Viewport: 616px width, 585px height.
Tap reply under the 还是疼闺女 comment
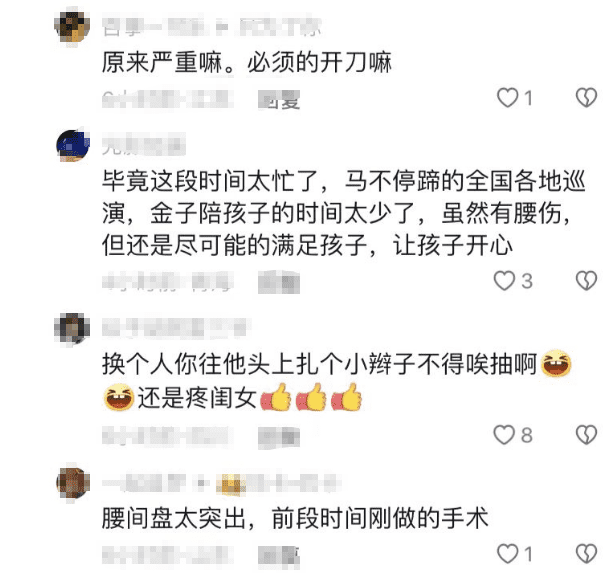tap(279, 436)
